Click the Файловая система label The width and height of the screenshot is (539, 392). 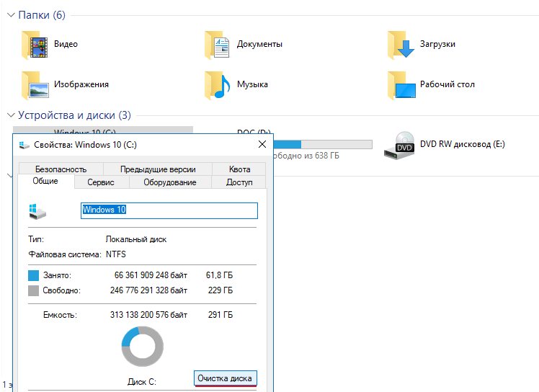[65, 254]
